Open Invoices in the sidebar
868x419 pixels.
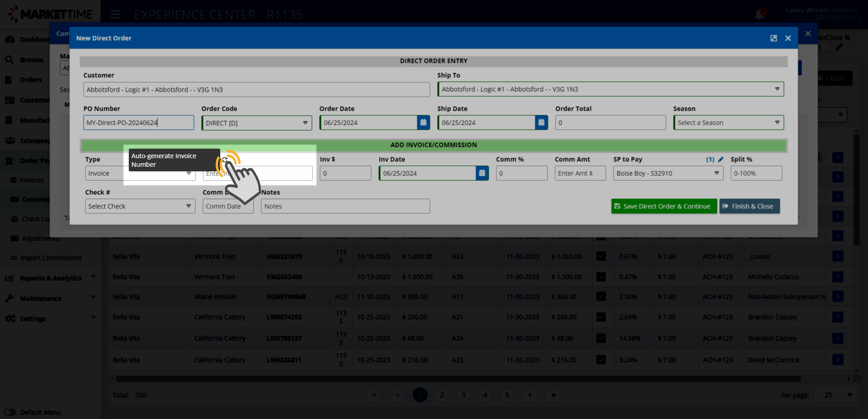tap(32, 180)
